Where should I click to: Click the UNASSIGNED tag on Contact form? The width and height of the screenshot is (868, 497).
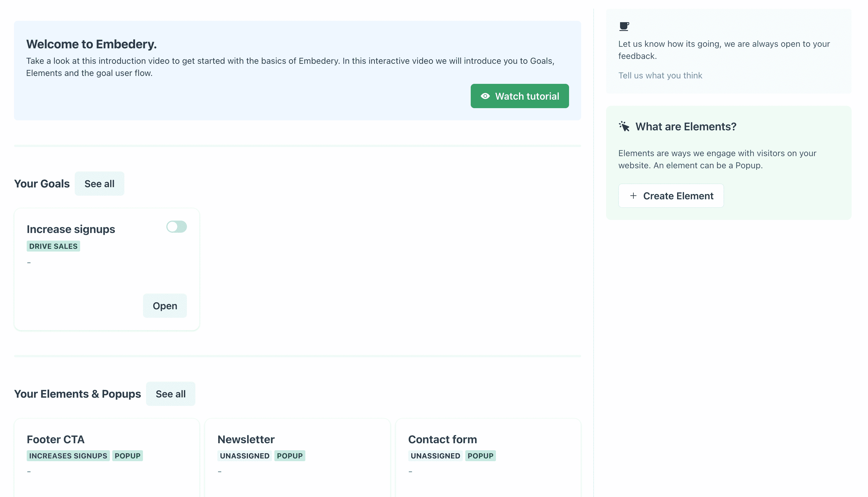435,456
